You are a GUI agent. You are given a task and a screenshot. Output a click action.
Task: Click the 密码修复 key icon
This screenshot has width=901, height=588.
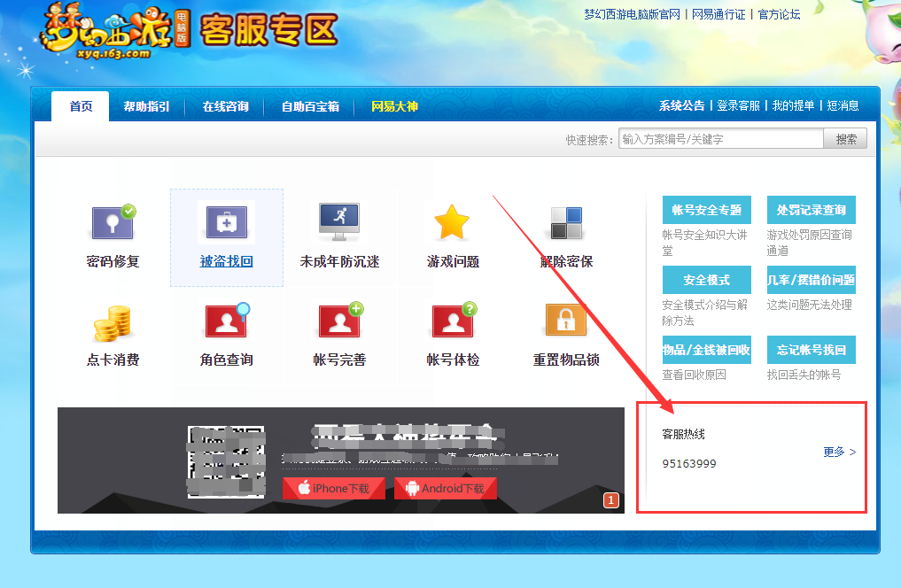[x=113, y=221]
